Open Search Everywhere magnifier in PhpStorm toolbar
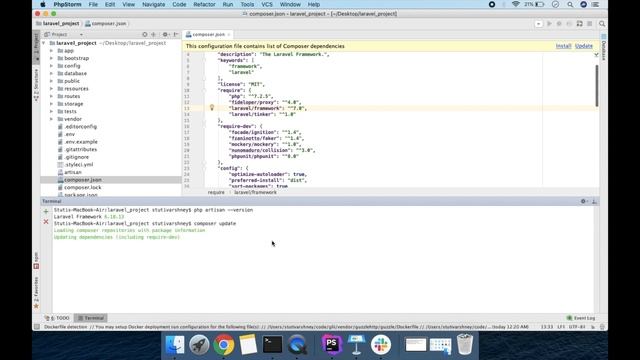This screenshot has height=360, width=640. coord(602,24)
